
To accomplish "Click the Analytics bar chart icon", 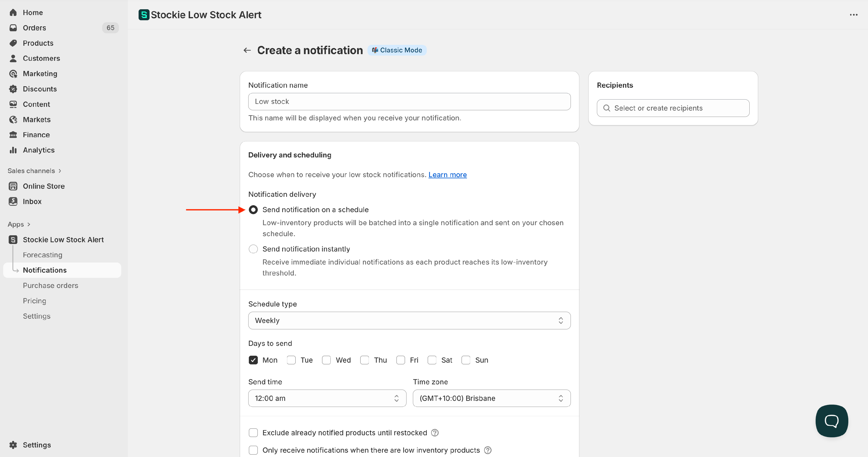I will click(13, 150).
